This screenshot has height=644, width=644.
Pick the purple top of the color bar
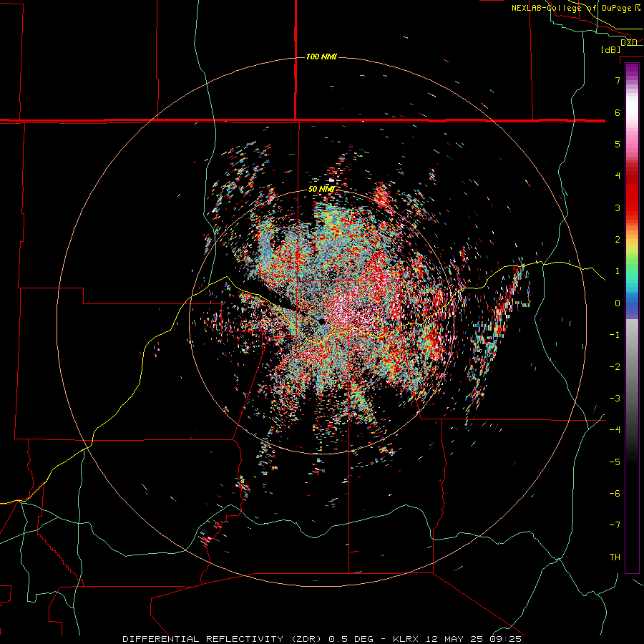click(x=632, y=70)
